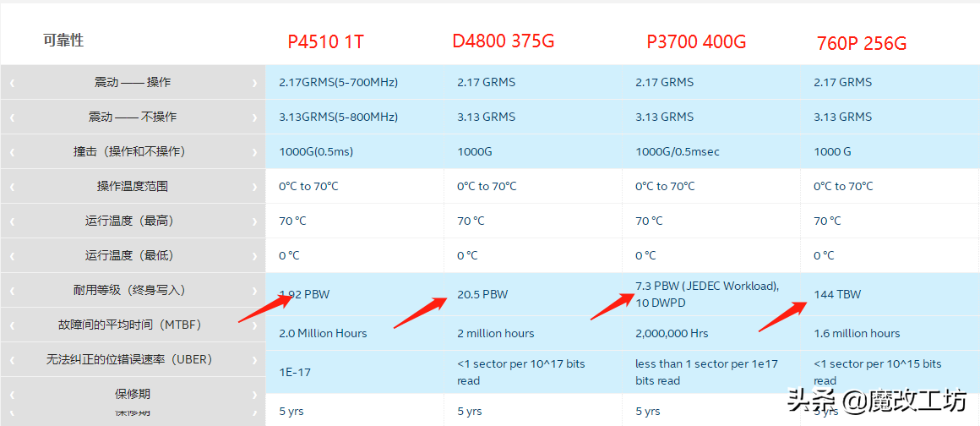Click the 144 TBW endurance value
The image size is (980, 426).
pyautogui.click(x=837, y=294)
